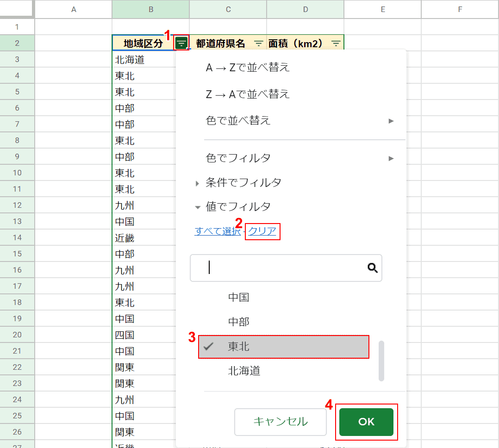Image resolution: width=499 pixels, height=448 pixels.
Task: Select Z → Aで並べ替え sort option
Action: click(248, 94)
